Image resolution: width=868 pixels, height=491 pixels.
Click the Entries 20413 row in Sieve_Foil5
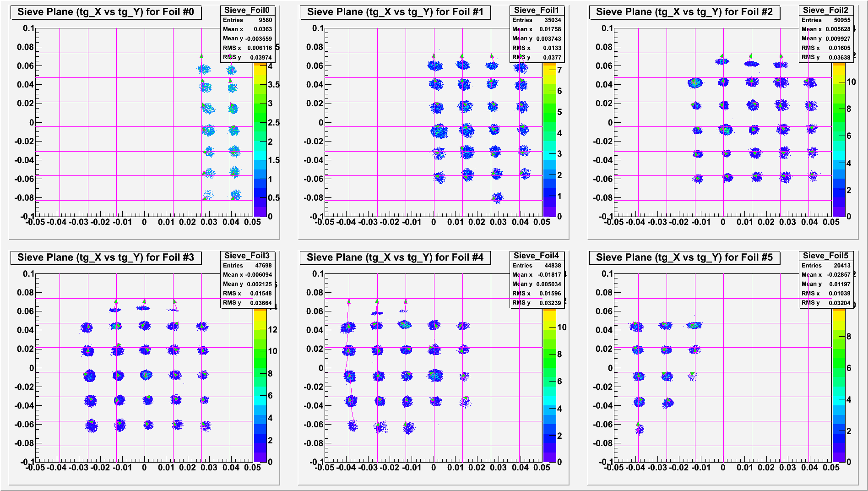(826, 266)
